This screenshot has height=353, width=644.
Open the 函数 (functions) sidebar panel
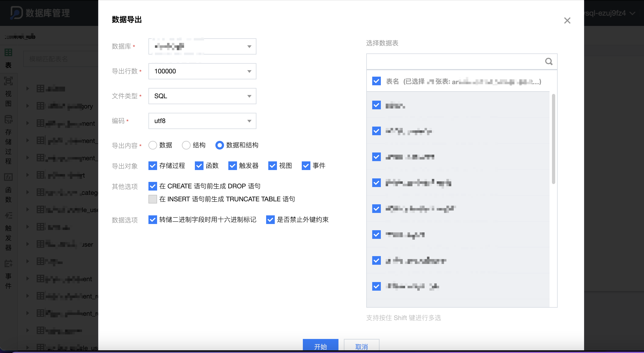[x=8, y=177]
